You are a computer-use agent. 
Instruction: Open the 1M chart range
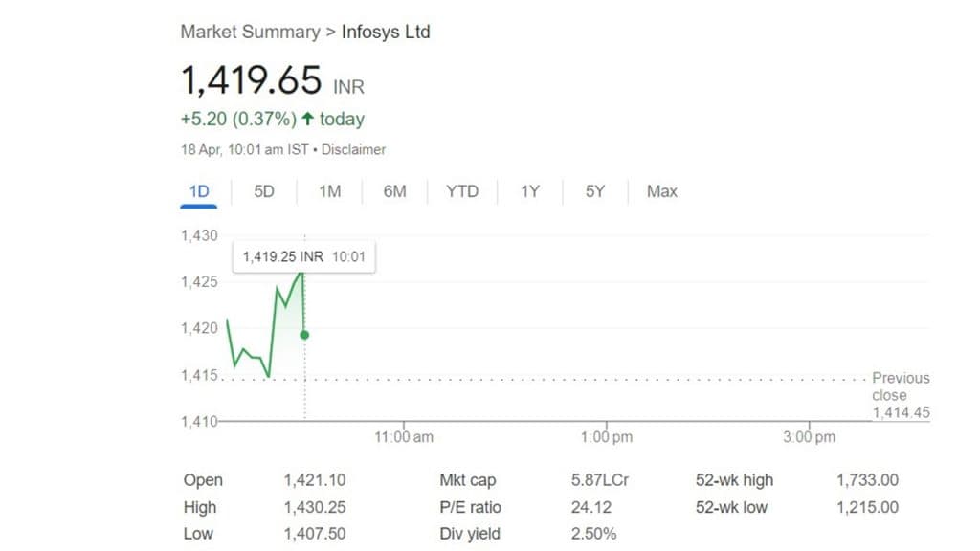[x=329, y=191]
